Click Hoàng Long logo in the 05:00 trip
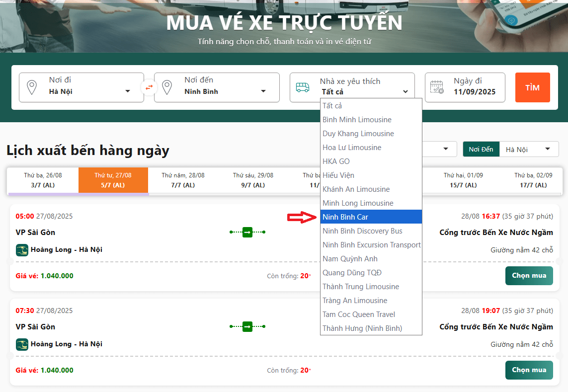568x392 pixels. (x=22, y=249)
